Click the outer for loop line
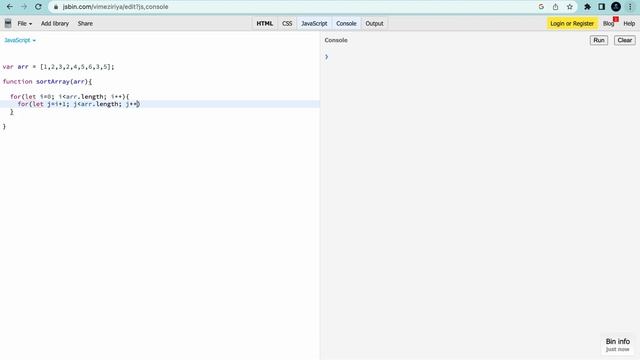The image size is (640, 360). (x=69, y=96)
